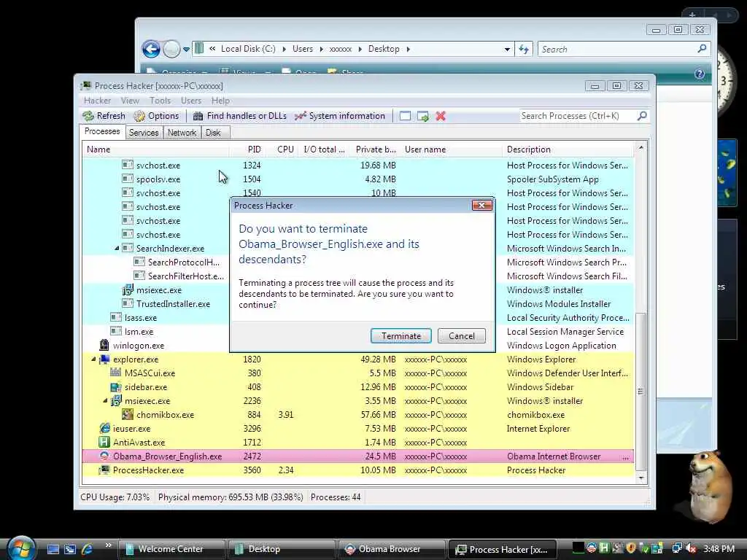The height and width of the screenshot is (560, 747).
Task: Select the lsm.exe process row
Action: pos(358,332)
